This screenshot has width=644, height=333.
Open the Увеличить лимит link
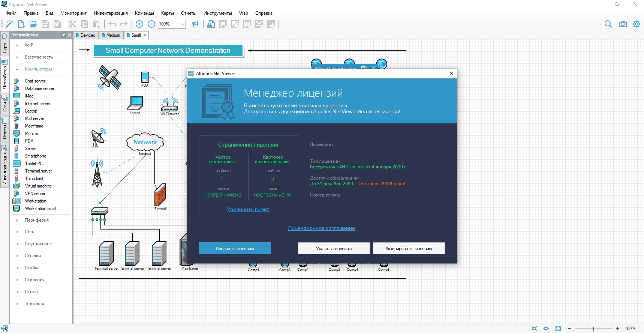pyautogui.click(x=248, y=210)
